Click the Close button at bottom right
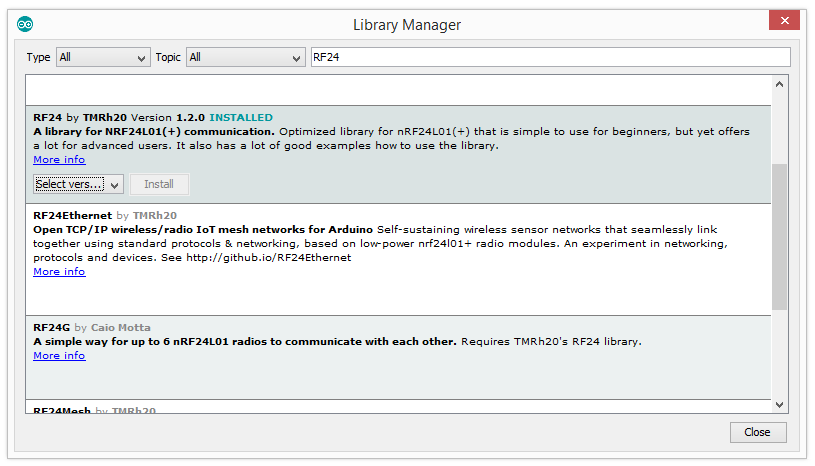815x466 pixels. tap(757, 432)
